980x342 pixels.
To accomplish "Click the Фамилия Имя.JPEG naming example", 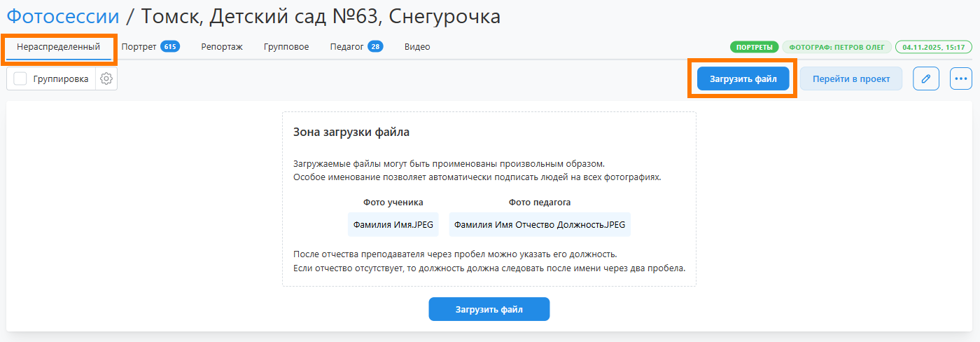I will coord(393,225).
